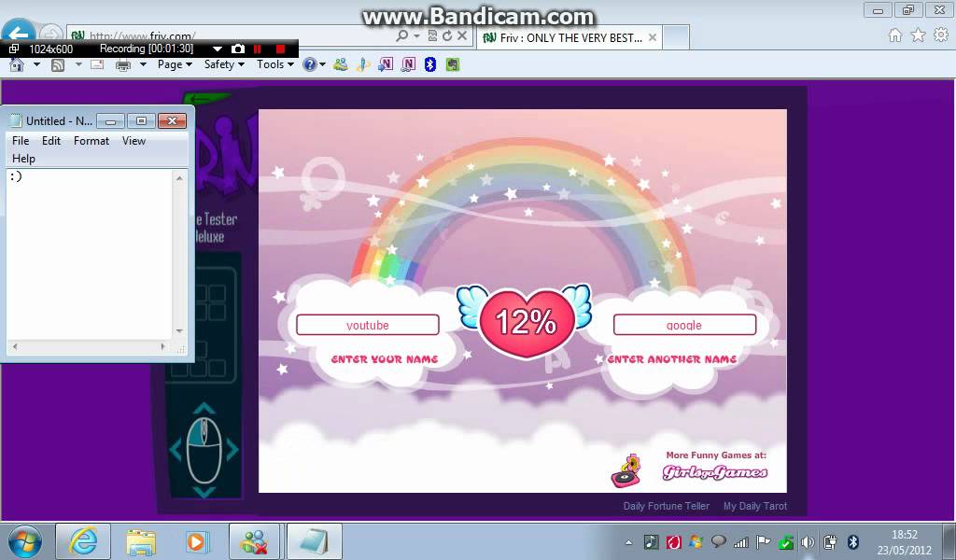Open the Windows Live Messenger taskbar icon
Image resolution: width=956 pixels, height=560 pixels.
coord(254,541)
